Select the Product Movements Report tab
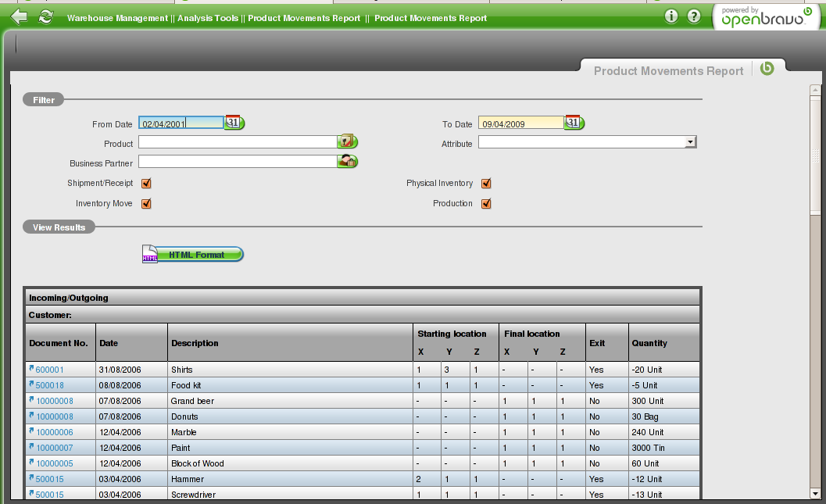The width and height of the screenshot is (826, 504). (668, 71)
